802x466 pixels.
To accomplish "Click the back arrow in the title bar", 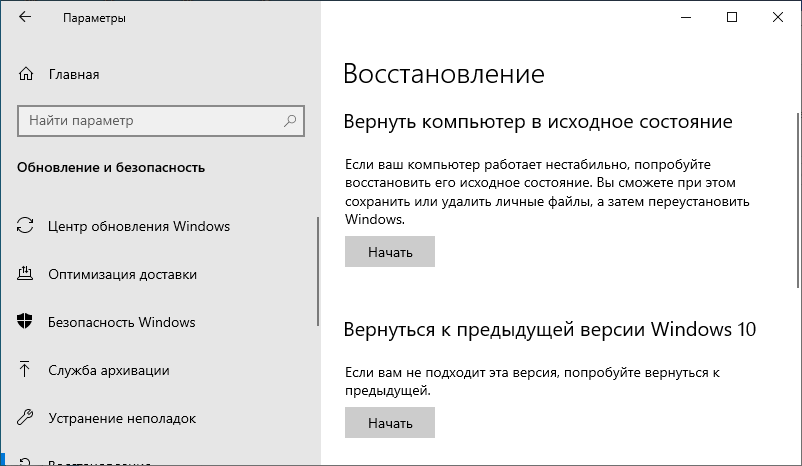I will 25,18.
